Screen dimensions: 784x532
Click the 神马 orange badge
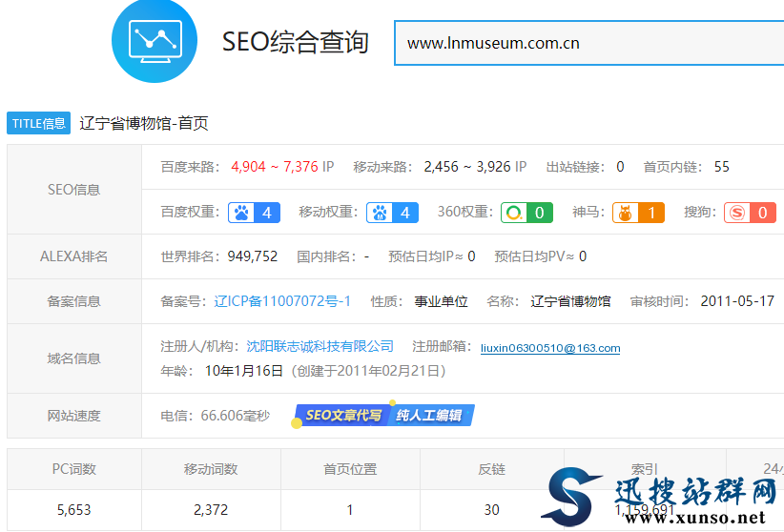[638, 213]
